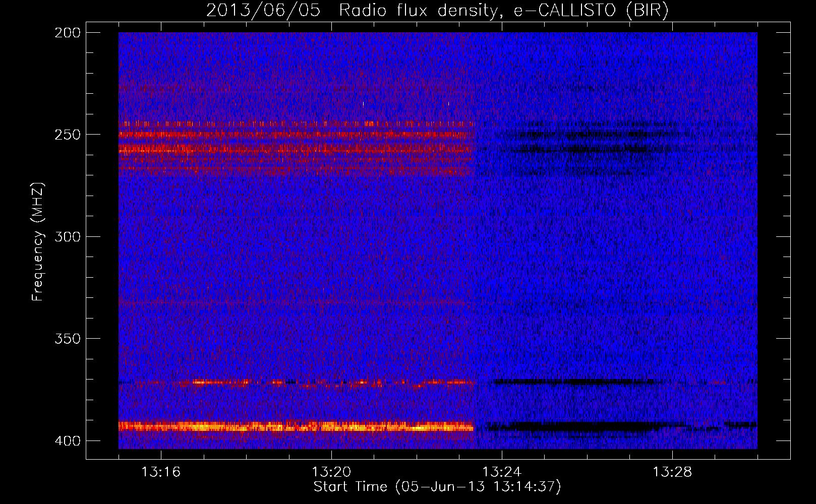816x504 pixels.
Task: Click the 13:28 time tick label
Action: 672,472
